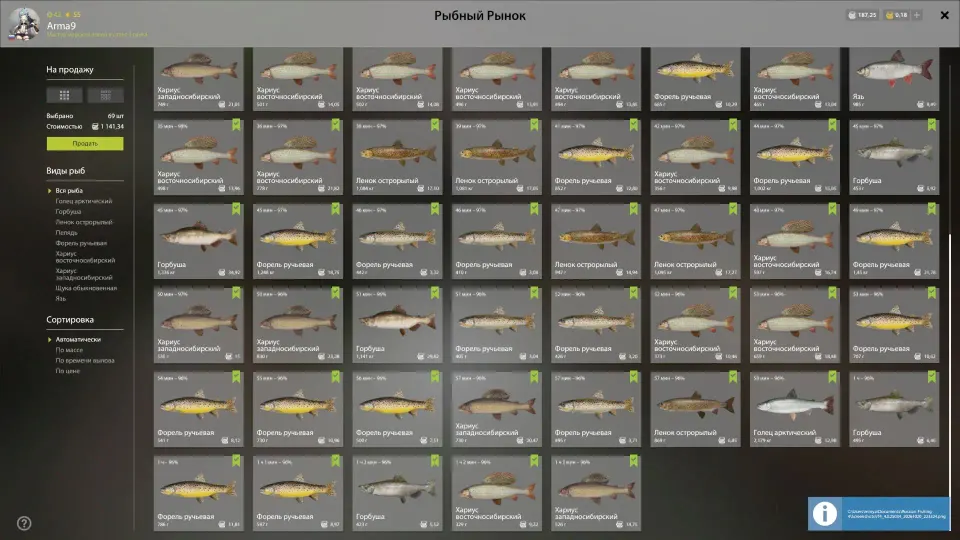Image resolution: width=960 pixels, height=540 pixels.
Task: Sort fish По цене
Action: pos(67,370)
